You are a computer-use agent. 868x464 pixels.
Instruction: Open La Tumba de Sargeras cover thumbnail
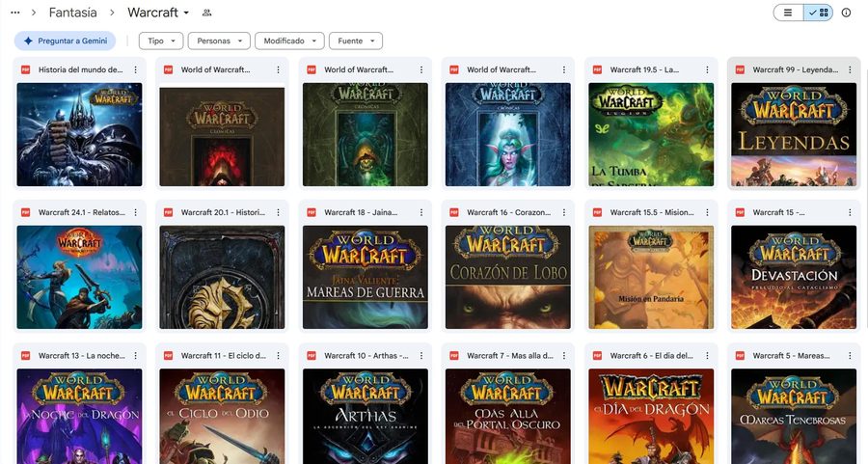click(x=651, y=134)
